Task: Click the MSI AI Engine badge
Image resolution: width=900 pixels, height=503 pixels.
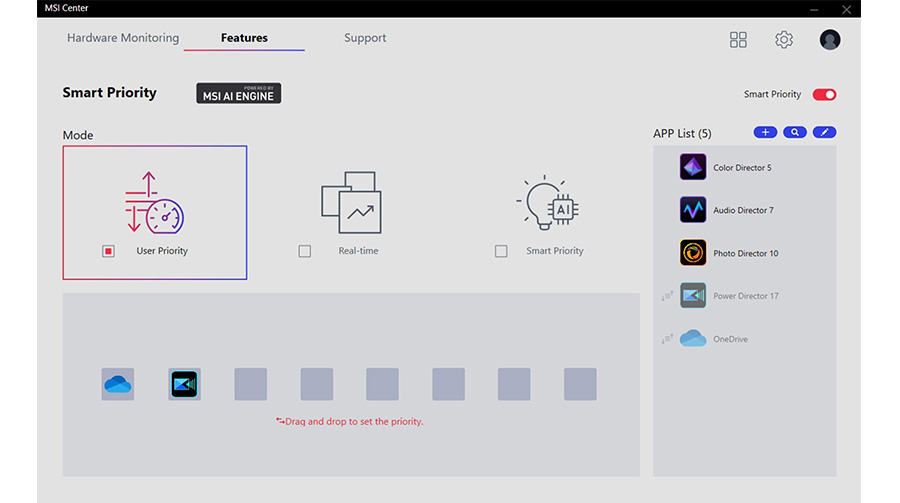Action: 239,93
